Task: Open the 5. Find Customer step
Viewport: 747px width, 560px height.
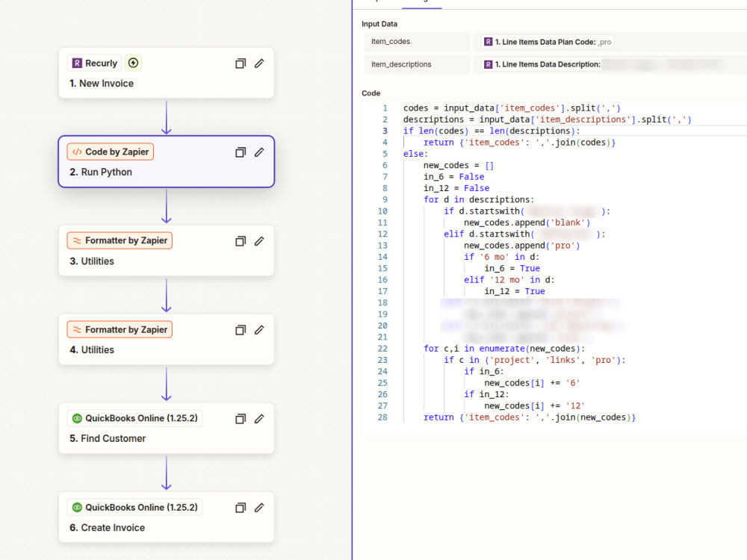Action: pyautogui.click(x=167, y=429)
